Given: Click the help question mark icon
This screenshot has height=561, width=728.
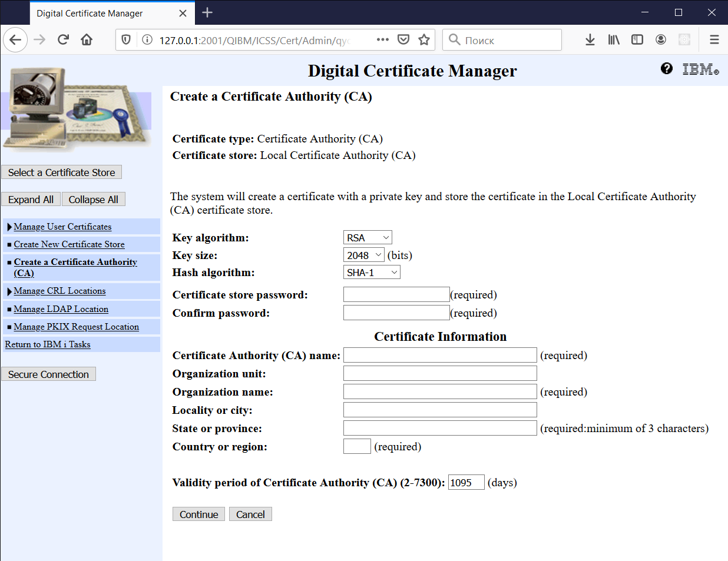Looking at the screenshot, I should 666,69.
